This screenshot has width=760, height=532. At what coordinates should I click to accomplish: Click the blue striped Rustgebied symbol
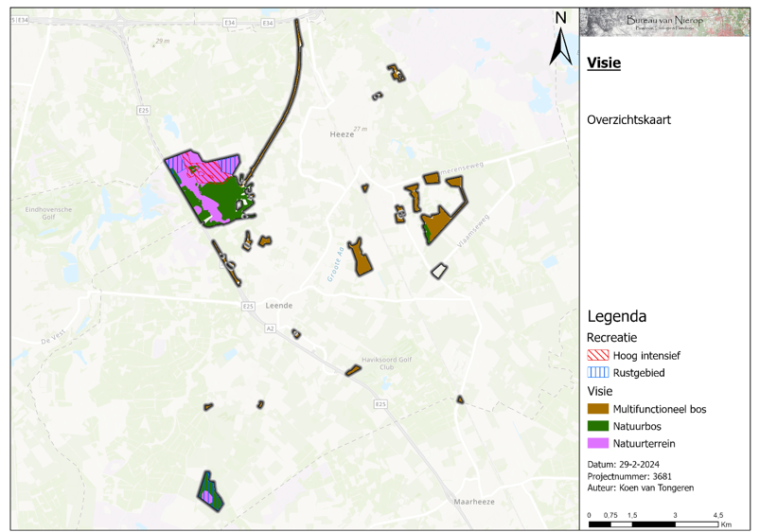pos(598,373)
